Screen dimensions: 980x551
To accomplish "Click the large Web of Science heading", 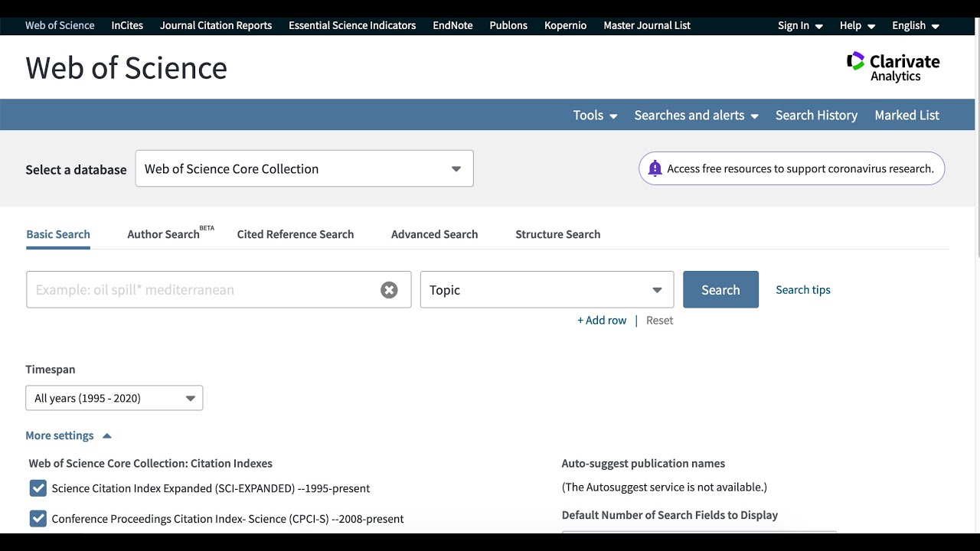I will click(x=126, y=67).
